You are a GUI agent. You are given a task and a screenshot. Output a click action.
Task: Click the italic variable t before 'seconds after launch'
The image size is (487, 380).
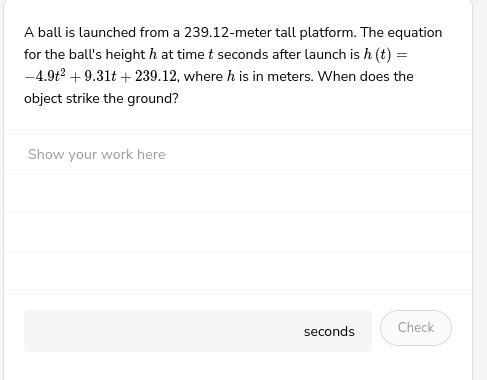[210, 54]
